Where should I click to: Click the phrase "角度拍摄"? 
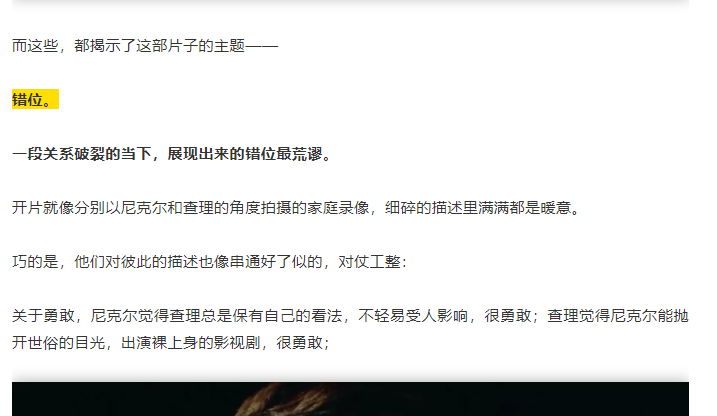[x=260, y=208]
